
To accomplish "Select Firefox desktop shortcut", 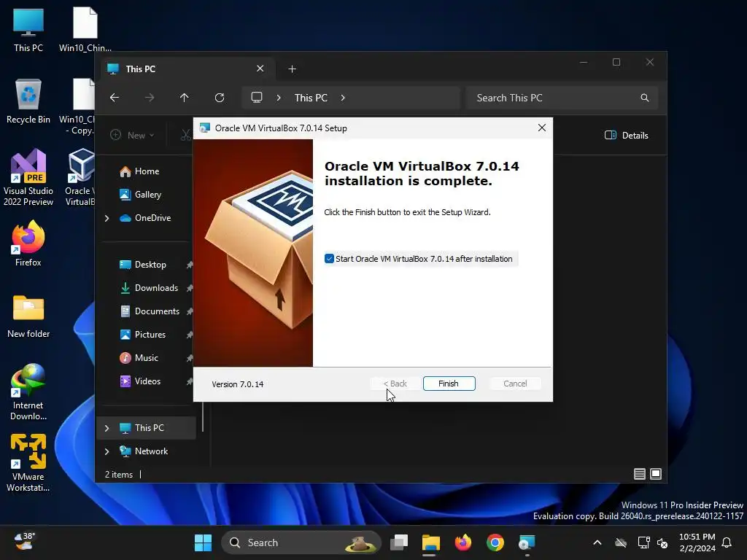I will coord(28,244).
